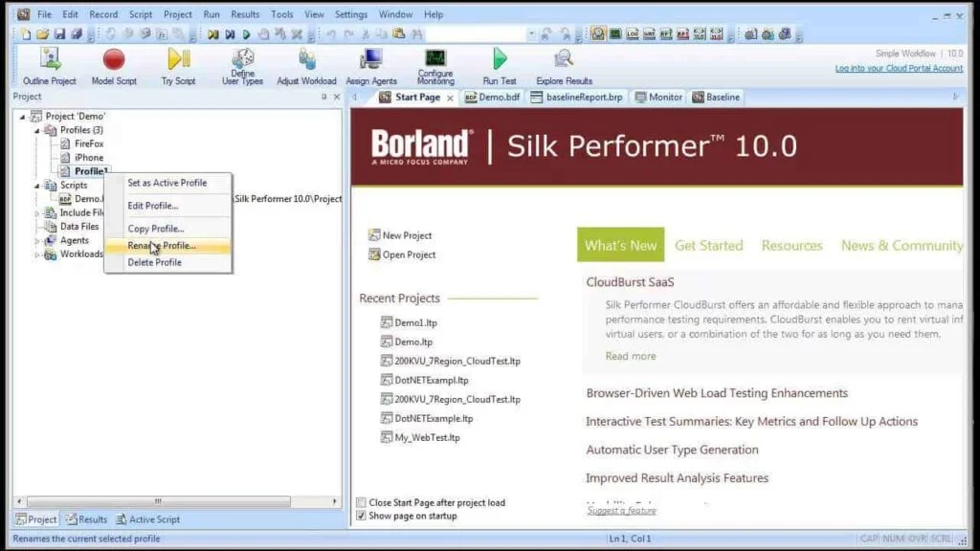The height and width of the screenshot is (551, 980).
Task: Launch Try Script from the workflow bar
Action: (178, 67)
